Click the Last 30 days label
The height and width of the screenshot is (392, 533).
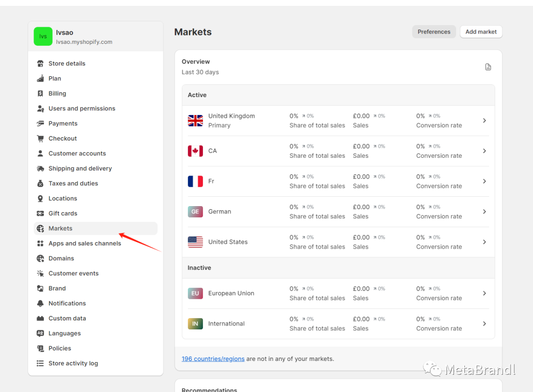pos(200,72)
